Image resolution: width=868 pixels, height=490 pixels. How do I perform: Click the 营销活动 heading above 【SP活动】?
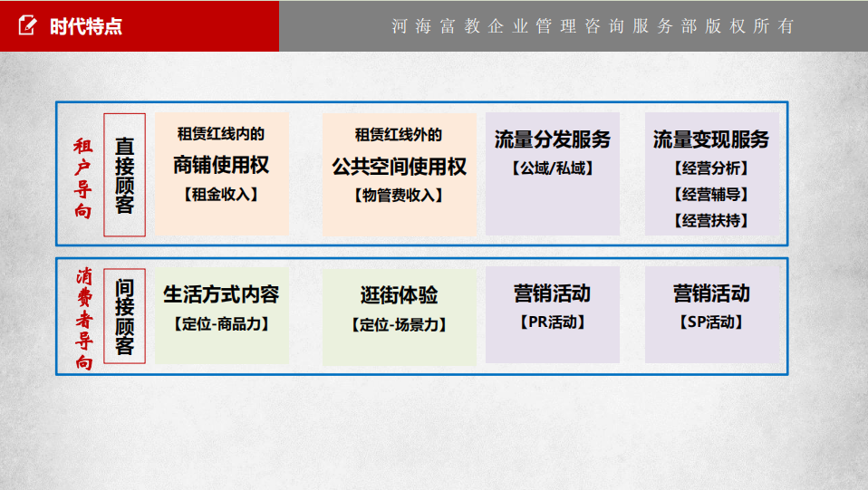[x=711, y=293]
